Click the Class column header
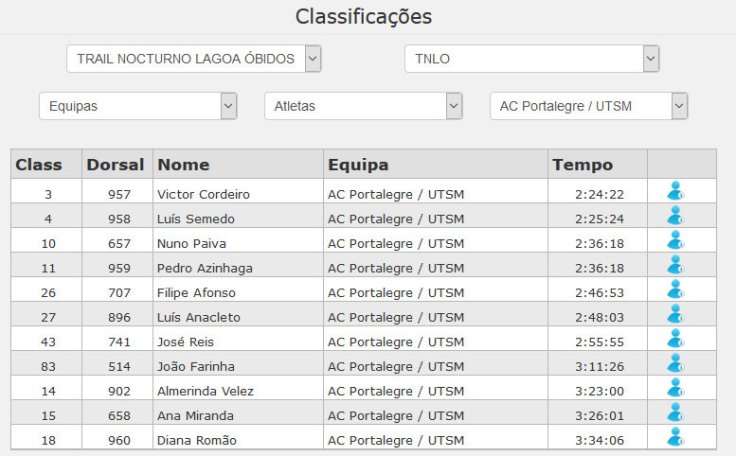Image resolution: width=736 pixels, height=456 pixels. 39,165
